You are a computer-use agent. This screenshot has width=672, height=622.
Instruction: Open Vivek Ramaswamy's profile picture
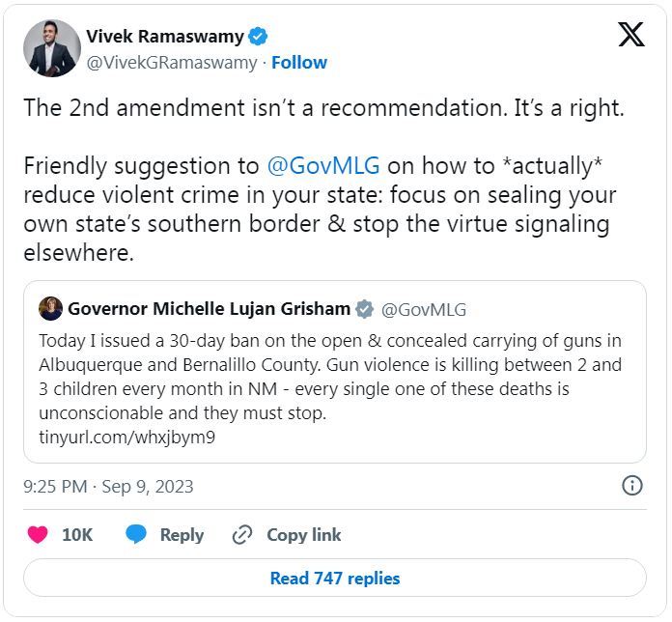[x=51, y=48]
